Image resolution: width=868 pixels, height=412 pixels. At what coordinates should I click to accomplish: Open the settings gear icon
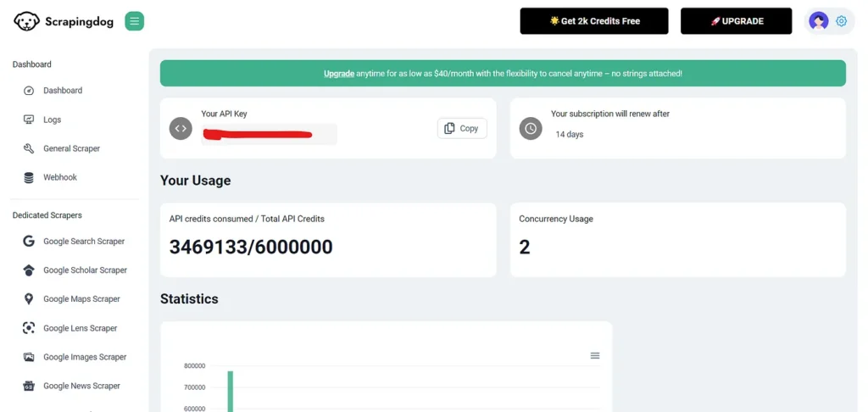[x=841, y=21]
